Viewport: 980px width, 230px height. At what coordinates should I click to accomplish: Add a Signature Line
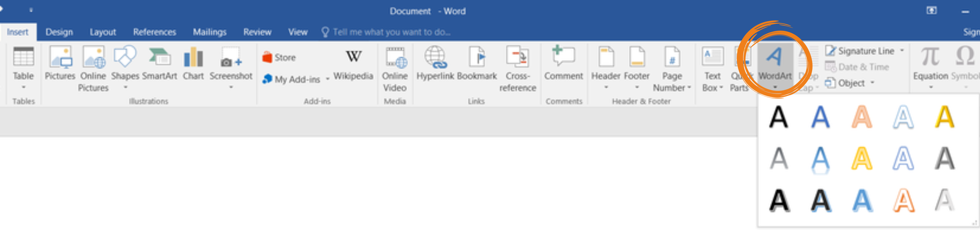coord(860,51)
